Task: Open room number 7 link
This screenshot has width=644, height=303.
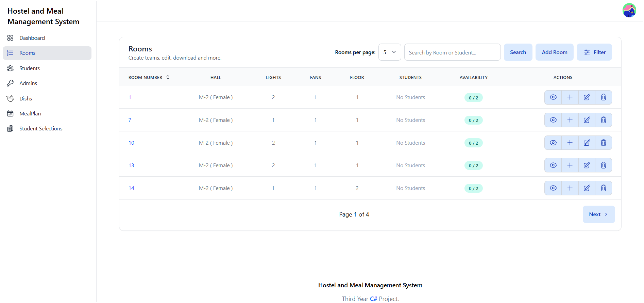Action: click(130, 120)
